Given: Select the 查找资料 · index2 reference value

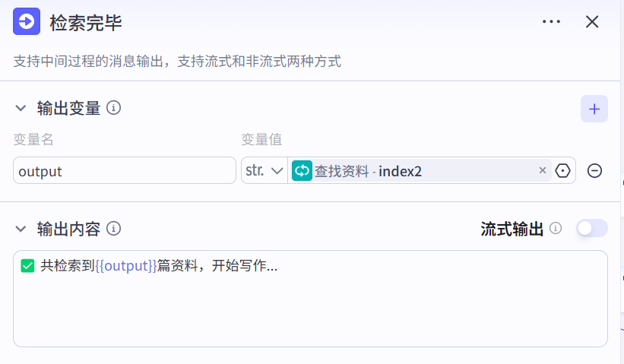Looking at the screenshot, I should click(x=369, y=171).
